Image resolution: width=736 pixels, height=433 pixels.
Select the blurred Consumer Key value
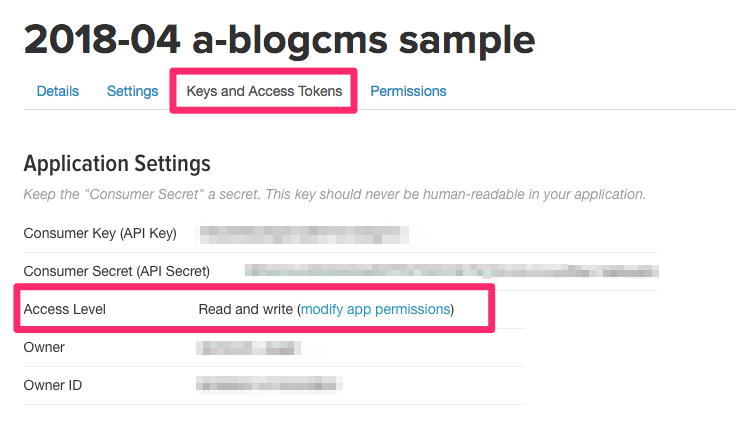tap(303, 234)
